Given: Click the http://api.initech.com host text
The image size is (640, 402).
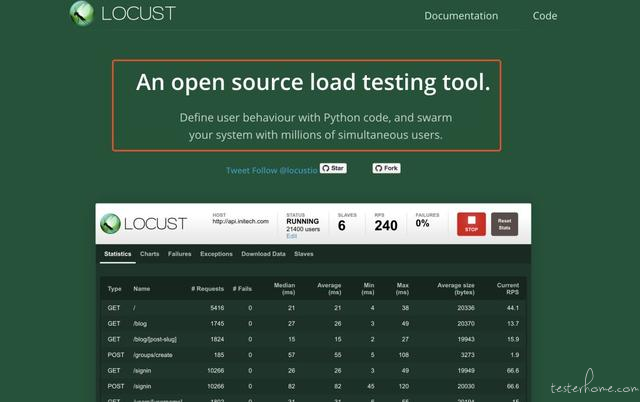Looking at the screenshot, I should click(x=241, y=222).
